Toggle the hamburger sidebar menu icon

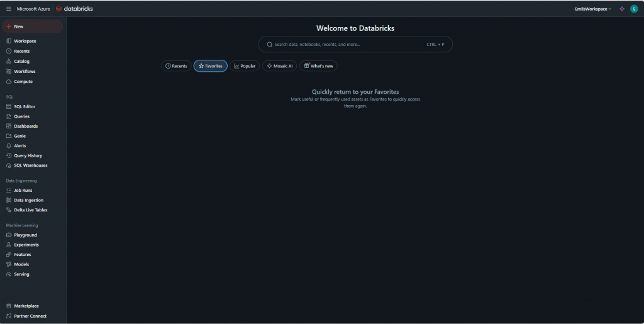pyautogui.click(x=9, y=9)
